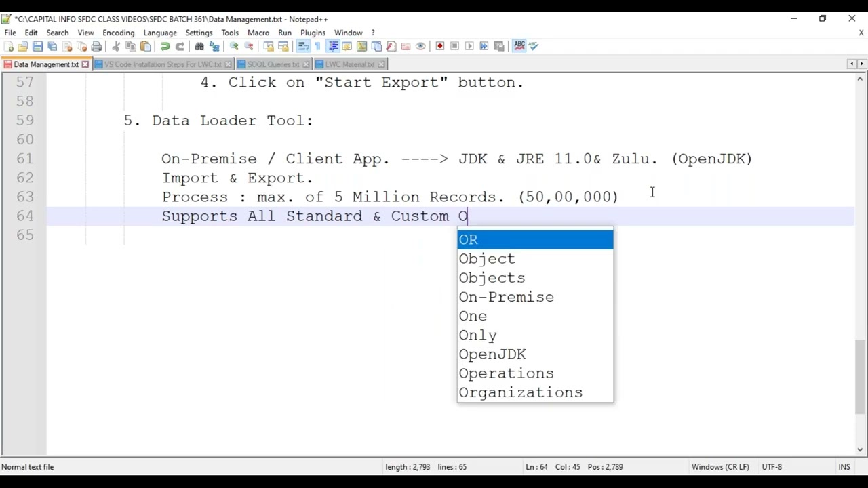Open the File menu
The width and height of the screenshot is (868, 488).
click(x=10, y=33)
